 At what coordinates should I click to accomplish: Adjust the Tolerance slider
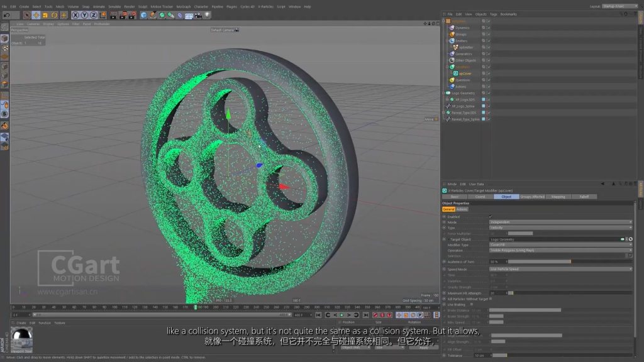click(x=562, y=356)
